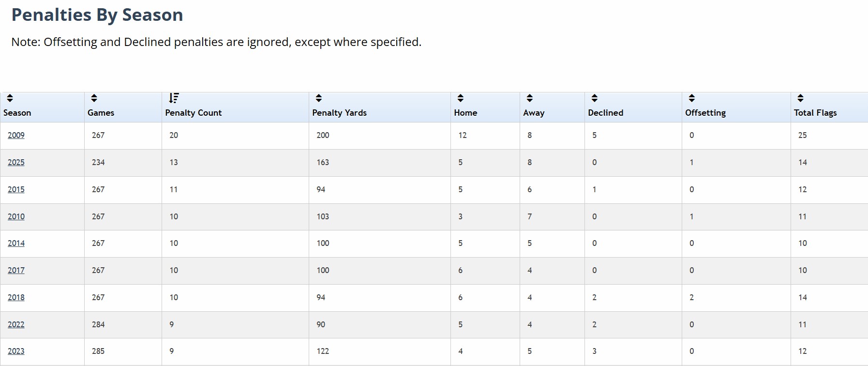Open the 2022 season link
Viewport: 868px width, 366px height.
[x=16, y=325]
